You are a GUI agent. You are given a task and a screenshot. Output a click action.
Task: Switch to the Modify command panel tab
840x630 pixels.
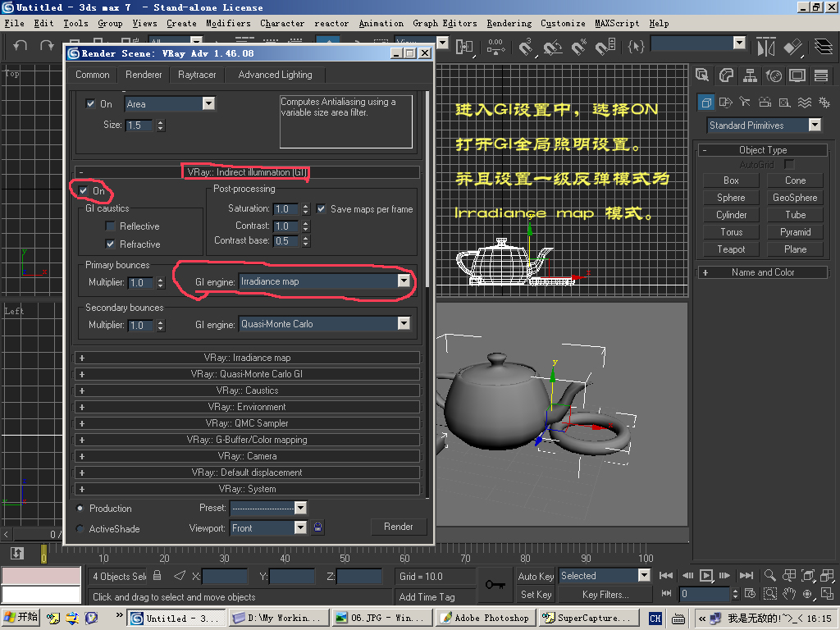[x=726, y=75]
